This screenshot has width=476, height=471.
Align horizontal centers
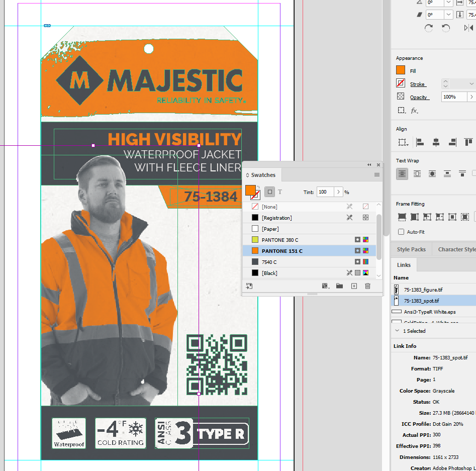[436, 142]
